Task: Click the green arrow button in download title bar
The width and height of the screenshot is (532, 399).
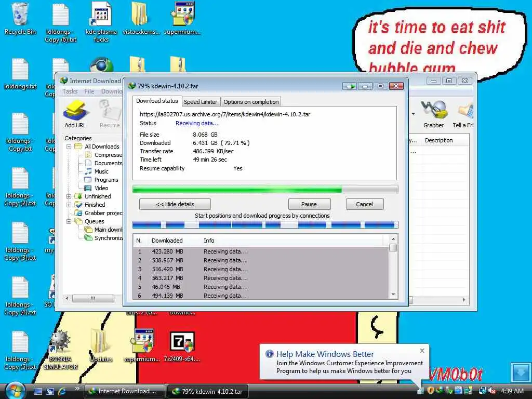Action: 350,86
